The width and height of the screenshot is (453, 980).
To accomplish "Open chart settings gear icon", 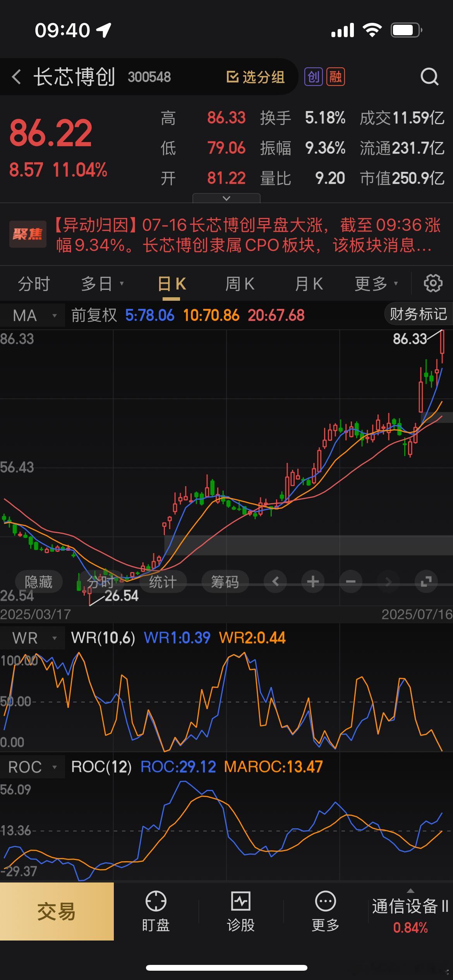I will [x=433, y=283].
